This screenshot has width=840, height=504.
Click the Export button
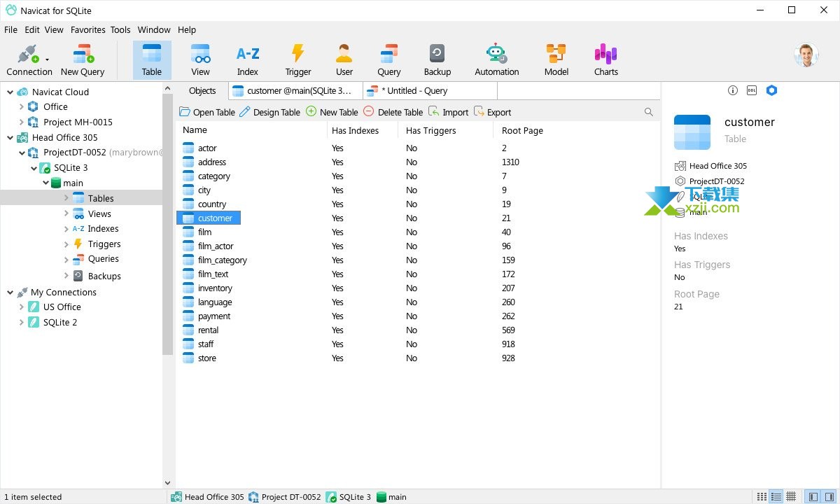click(x=493, y=112)
